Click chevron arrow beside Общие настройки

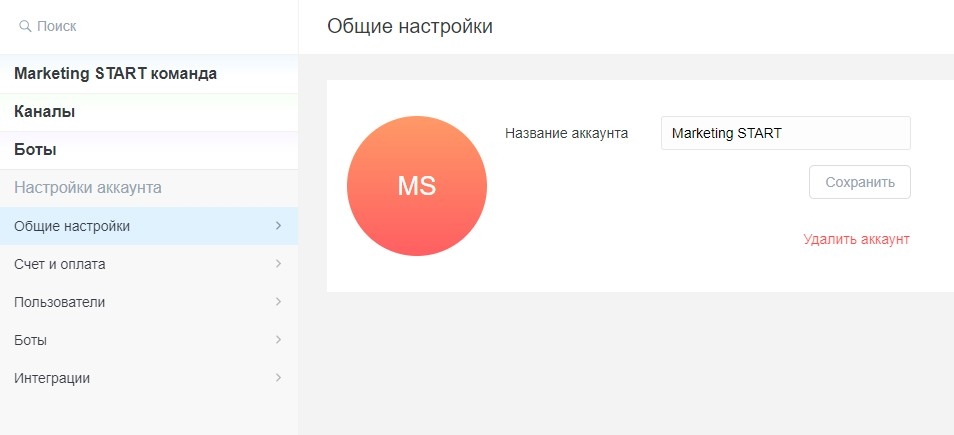click(278, 226)
